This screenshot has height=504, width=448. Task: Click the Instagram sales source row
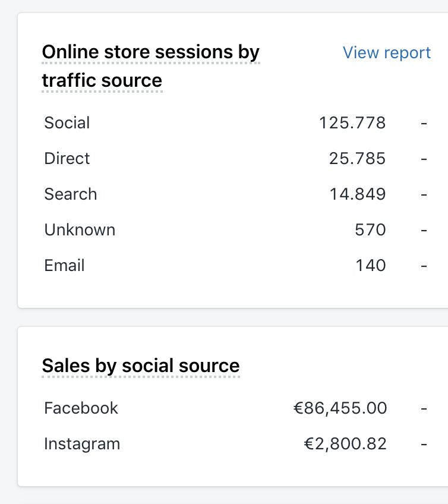pos(235,444)
